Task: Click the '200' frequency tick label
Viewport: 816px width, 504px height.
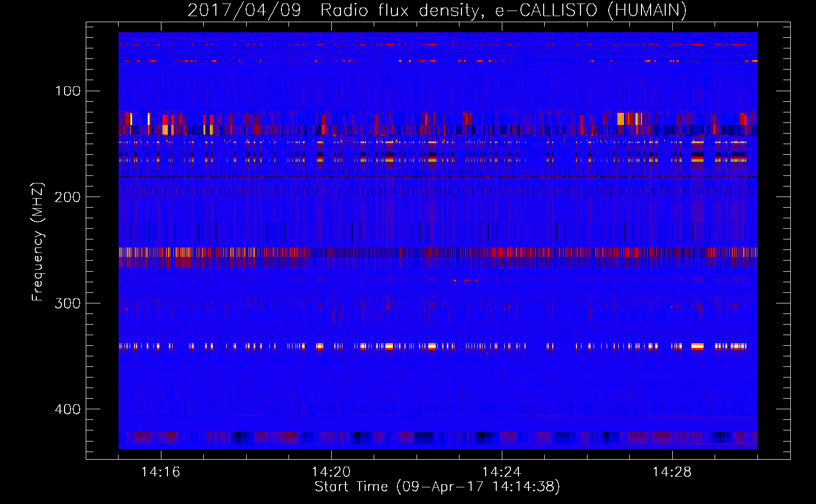Action: pyautogui.click(x=68, y=197)
